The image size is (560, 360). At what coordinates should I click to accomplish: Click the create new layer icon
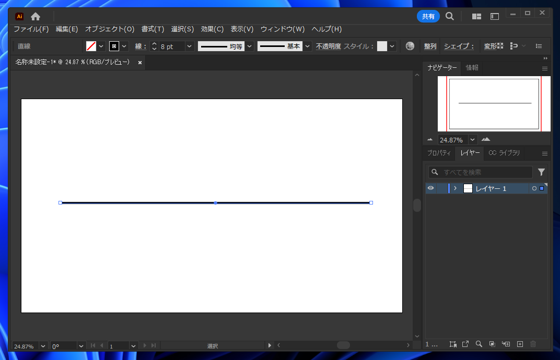pos(520,344)
